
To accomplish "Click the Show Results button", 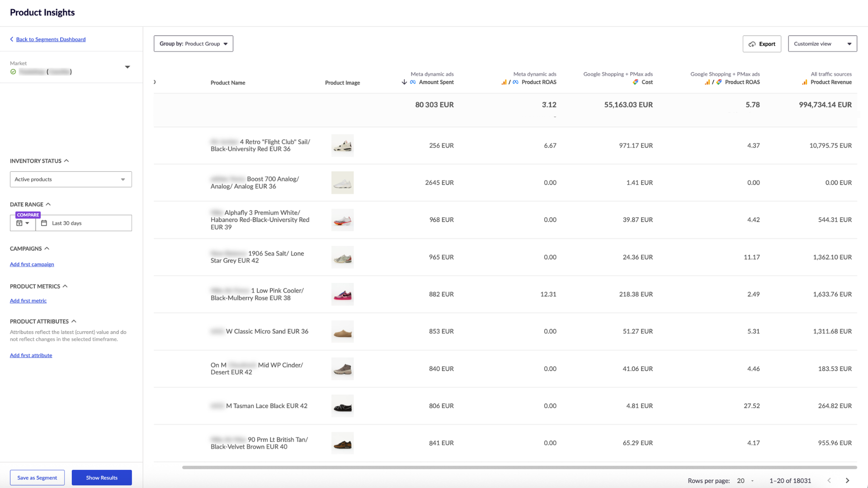I will point(102,478).
